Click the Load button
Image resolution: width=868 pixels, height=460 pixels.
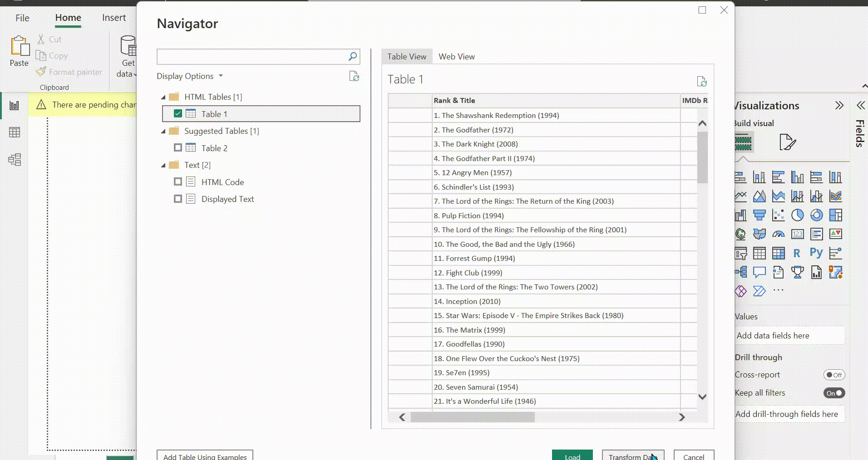pyautogui.click(x=572, y=455)
